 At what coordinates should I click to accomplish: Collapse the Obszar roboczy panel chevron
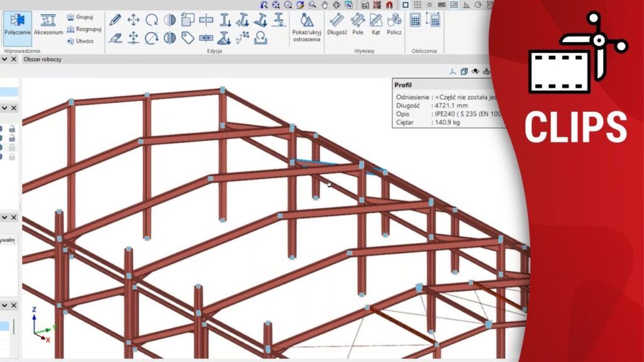pyautogui.click(x=4, y=59)
